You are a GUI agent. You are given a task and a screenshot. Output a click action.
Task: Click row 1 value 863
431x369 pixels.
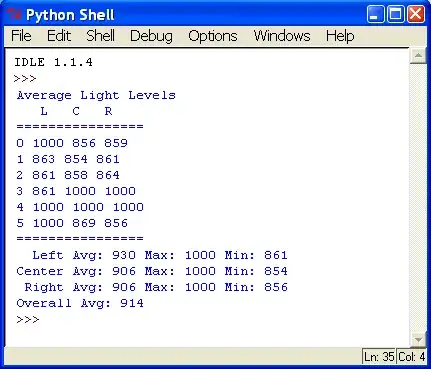click(x=44, y=159)
